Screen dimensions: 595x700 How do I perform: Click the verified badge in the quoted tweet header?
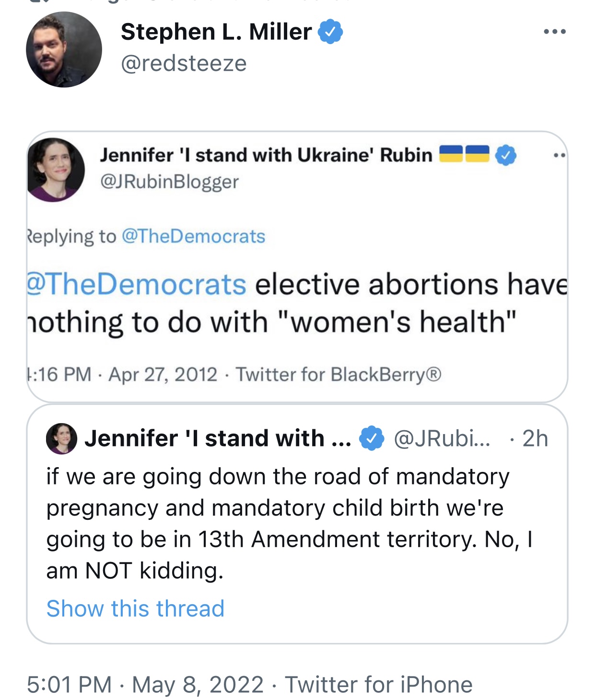coord(372,438)
